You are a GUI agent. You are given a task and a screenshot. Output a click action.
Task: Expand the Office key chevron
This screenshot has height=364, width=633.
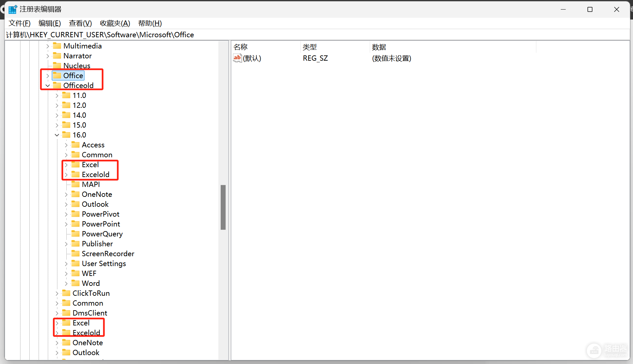48,76
